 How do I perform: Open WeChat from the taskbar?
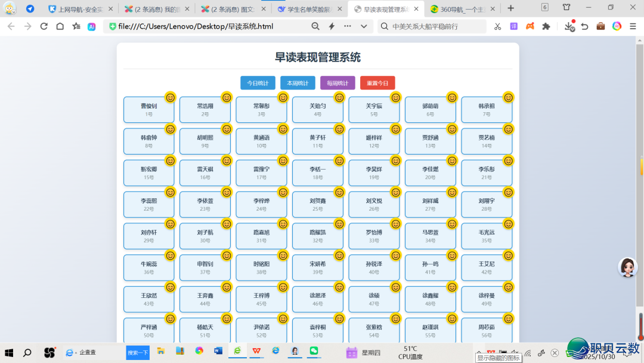tap(316, 352)
